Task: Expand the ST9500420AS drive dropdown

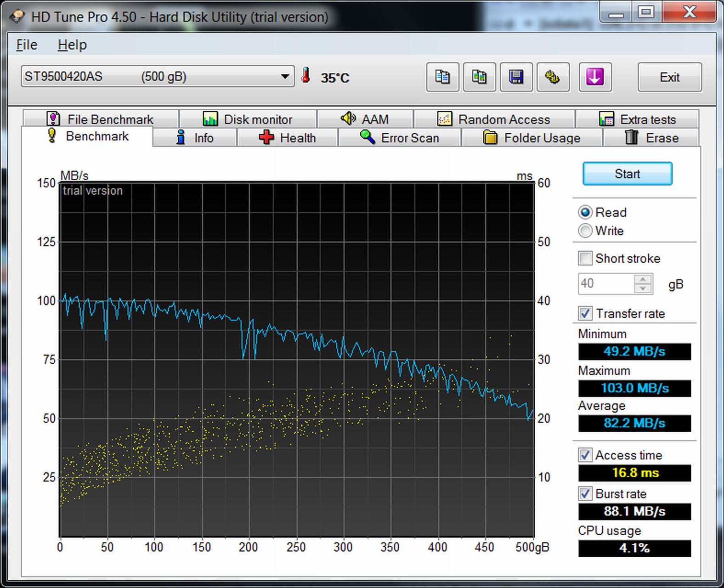Action: click(285, 76)
